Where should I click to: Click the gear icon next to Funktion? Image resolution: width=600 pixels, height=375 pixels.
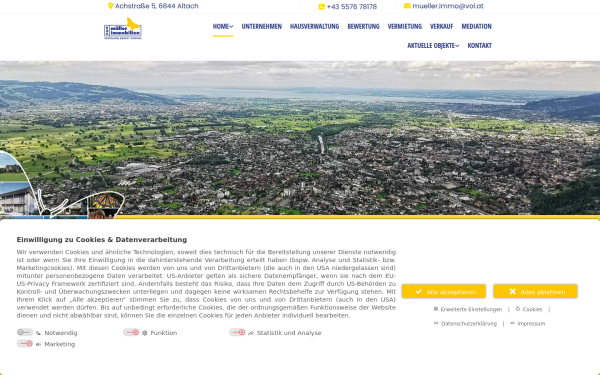[x=144, y=333]
